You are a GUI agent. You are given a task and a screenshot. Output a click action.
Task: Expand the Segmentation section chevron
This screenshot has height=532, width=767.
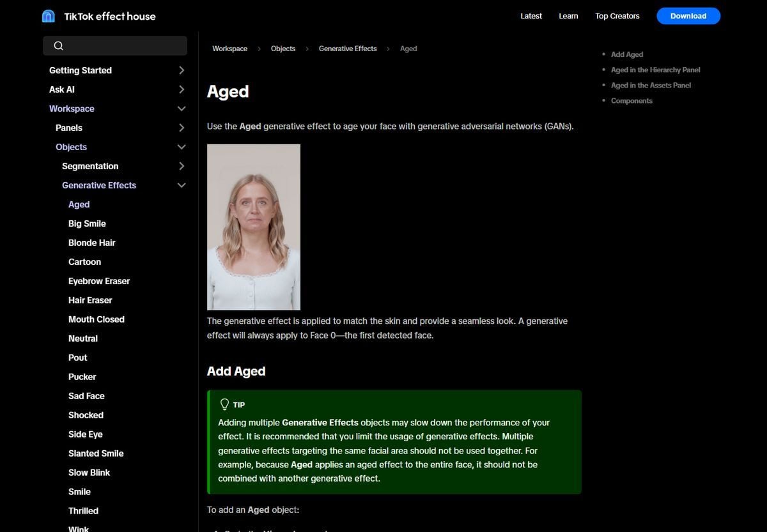pyautogui.click(x=182, y=166)
